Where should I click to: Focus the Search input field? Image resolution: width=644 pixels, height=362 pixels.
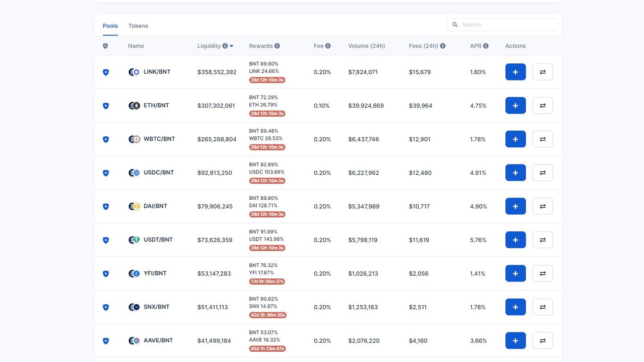pos(503,25)
